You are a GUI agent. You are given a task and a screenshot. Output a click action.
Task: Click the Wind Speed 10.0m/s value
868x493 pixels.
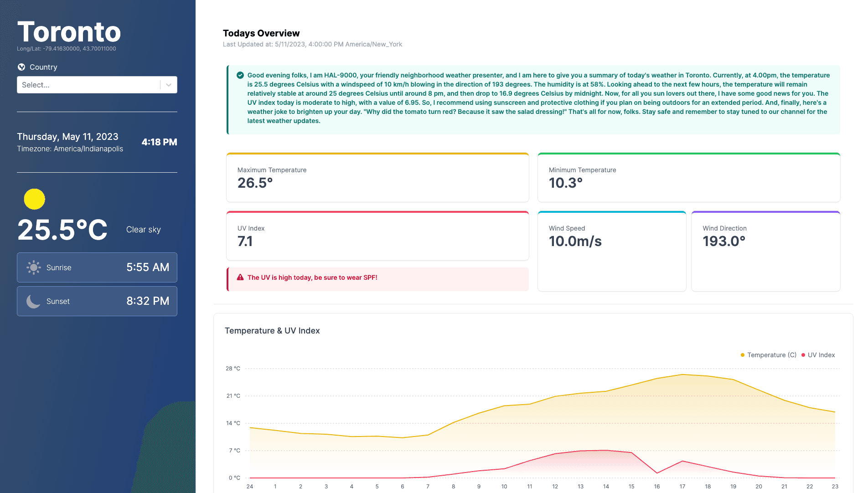(575, 241)
